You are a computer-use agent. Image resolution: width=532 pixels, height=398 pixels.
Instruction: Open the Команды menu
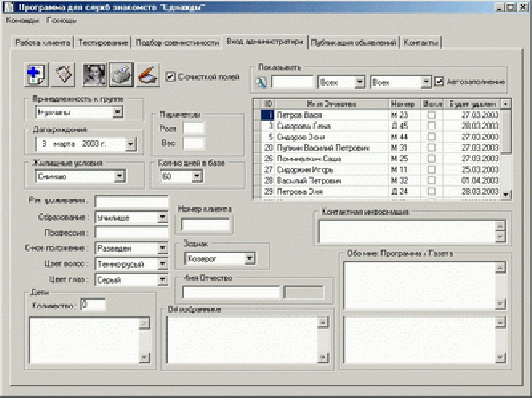point(23,20)
